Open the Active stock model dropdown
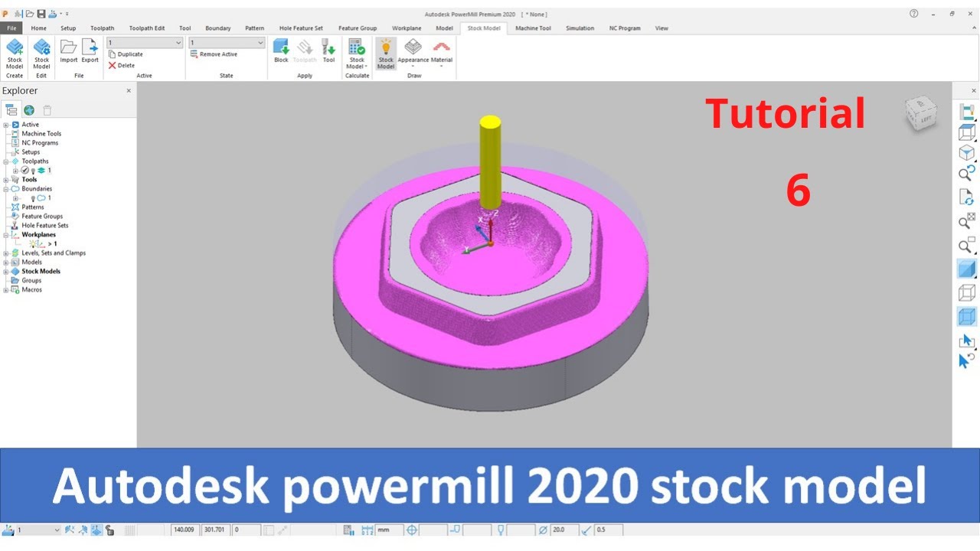The width and height of the screenshot is (980, 551). coord(145,43)
